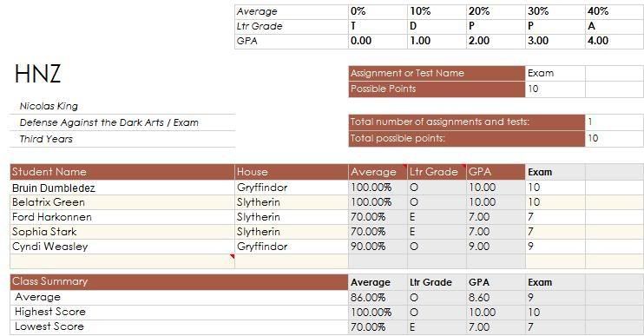Select the grade scale letter T cell

click(378, 26)
